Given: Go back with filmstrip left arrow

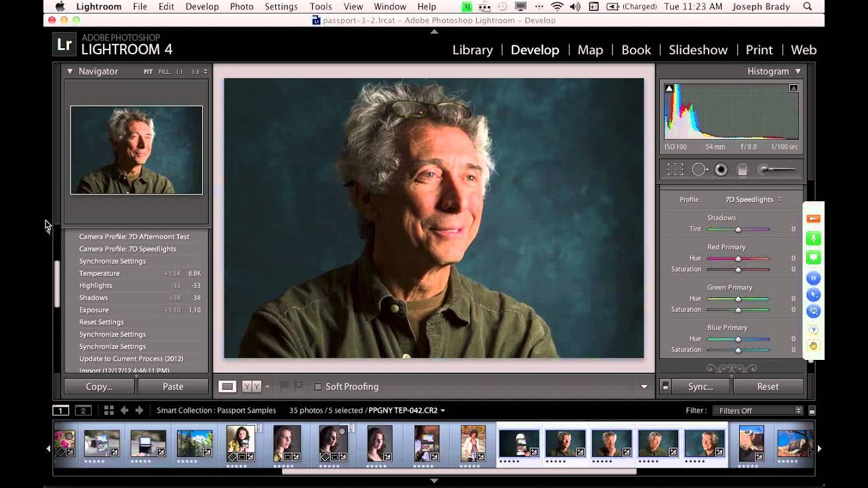Looking at the screenshot, I should click(124, 410).
